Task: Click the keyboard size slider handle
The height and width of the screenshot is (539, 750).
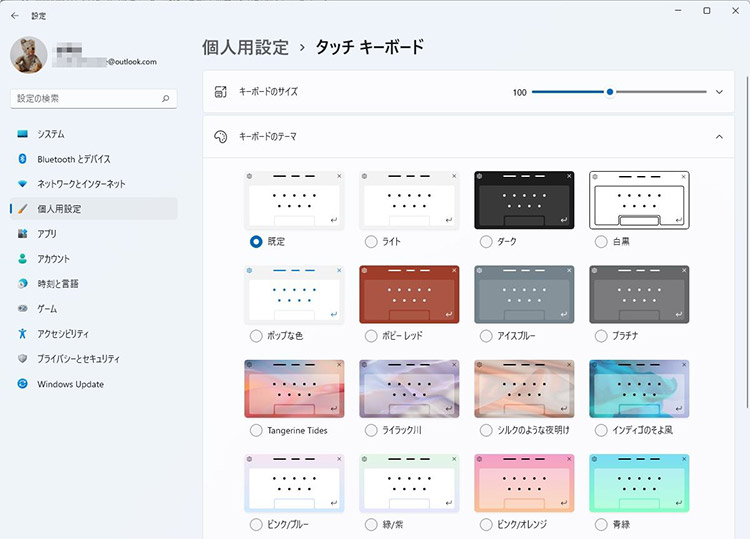Action: (x=610, y=92)
